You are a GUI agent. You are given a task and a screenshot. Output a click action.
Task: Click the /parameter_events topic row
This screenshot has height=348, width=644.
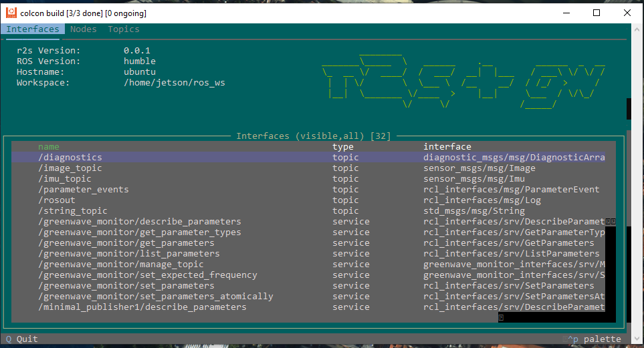(84, 190)
